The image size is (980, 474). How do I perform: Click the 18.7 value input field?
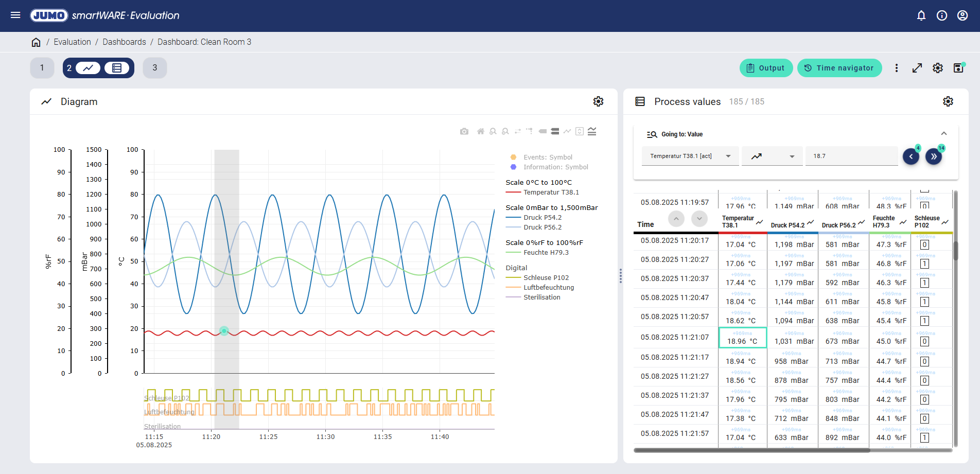coord(851,156)
